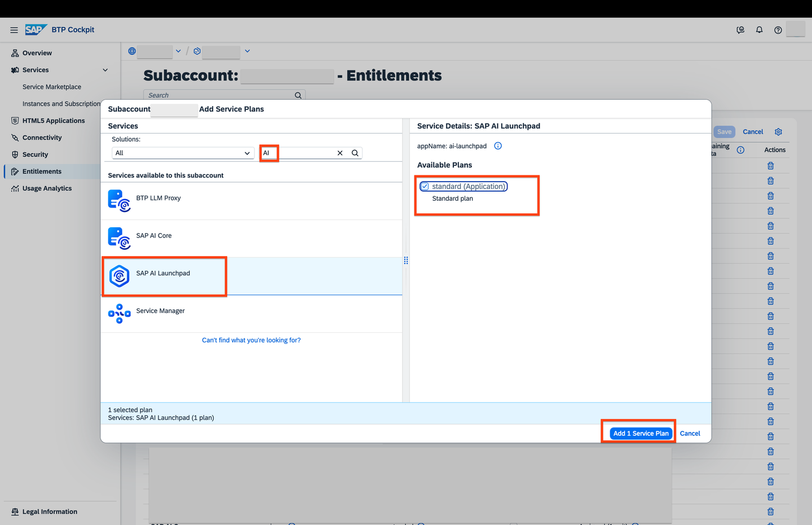The width and height of the screenshot is (812, 525).
Task: Open Service Marketplace in sidebar
Action: tap(52, 87)
